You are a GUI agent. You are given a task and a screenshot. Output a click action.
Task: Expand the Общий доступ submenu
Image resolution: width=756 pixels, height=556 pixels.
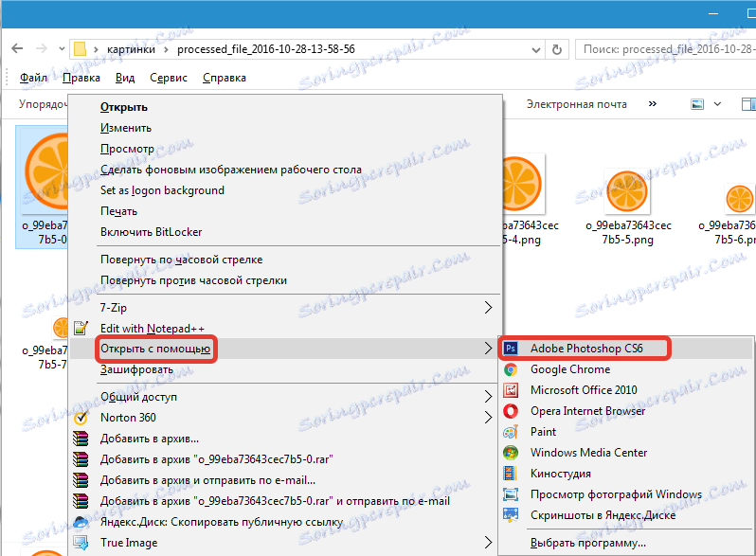(489, 397)
